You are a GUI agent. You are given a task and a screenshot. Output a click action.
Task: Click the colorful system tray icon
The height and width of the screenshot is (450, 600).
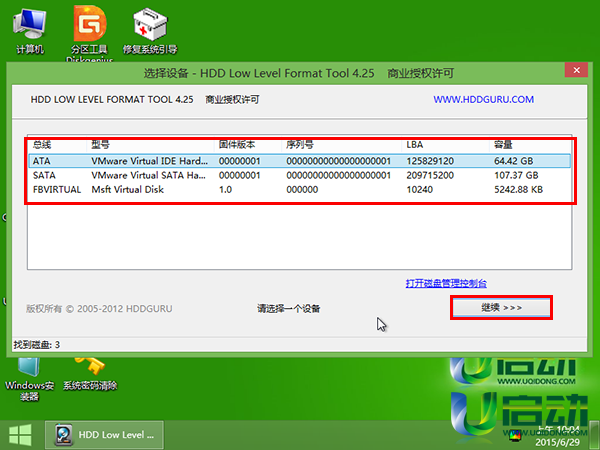(515, 435)
